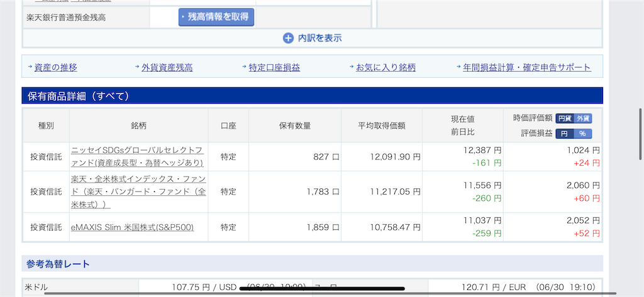Select 米ドル currency label
Image resolution: width=644 pixels, height=297 pixels.
point(36,287)
